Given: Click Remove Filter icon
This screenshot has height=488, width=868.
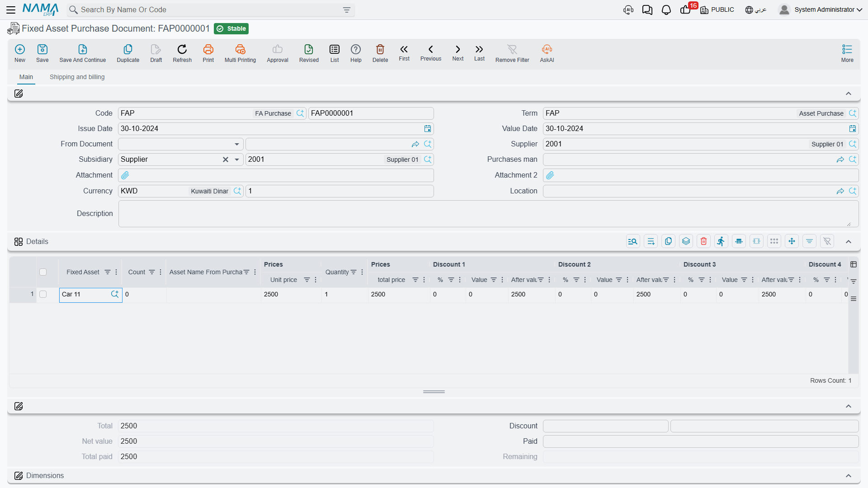Looking at the screenshot, I should tap(512, 49).
